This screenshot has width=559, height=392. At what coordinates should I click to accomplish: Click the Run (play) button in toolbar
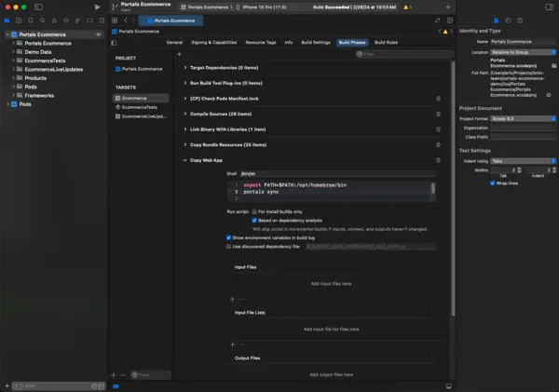click(x=98, y=7)
